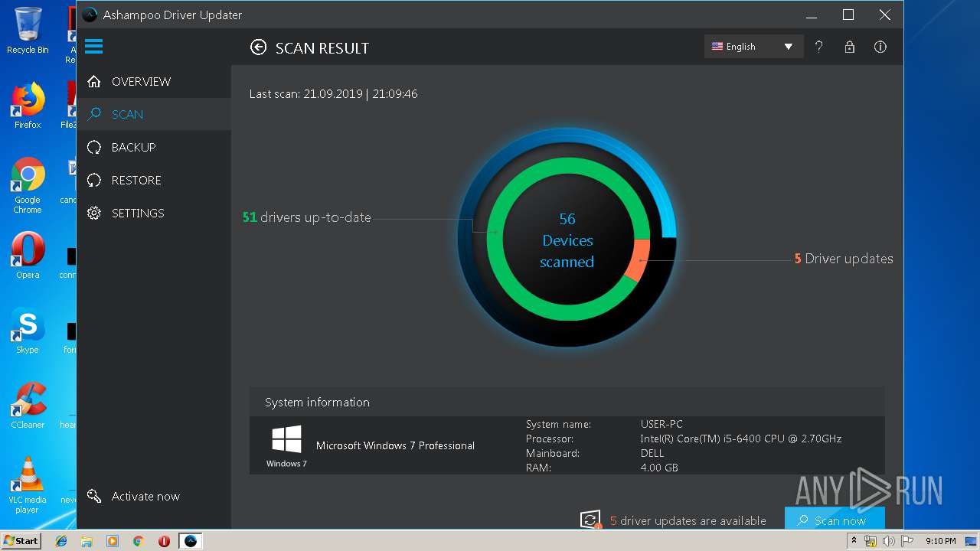Click the 5 Driver updates label

pos(844,259)
